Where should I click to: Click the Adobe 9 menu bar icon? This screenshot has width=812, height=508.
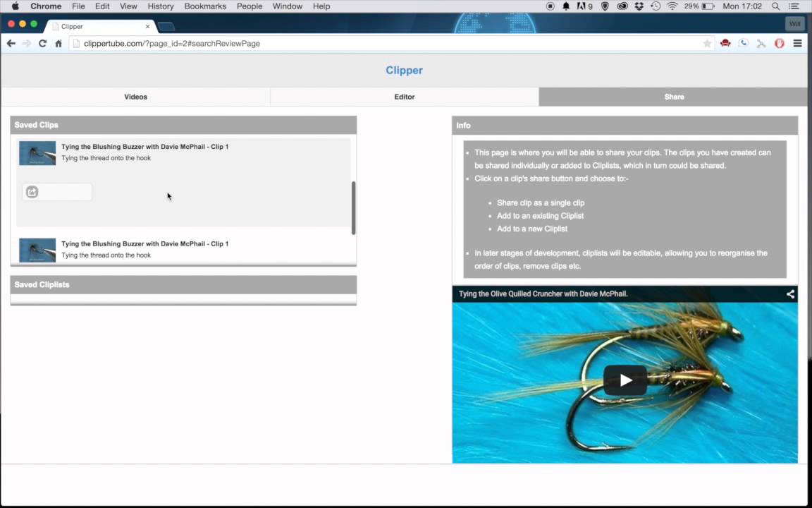click(584, 6)
